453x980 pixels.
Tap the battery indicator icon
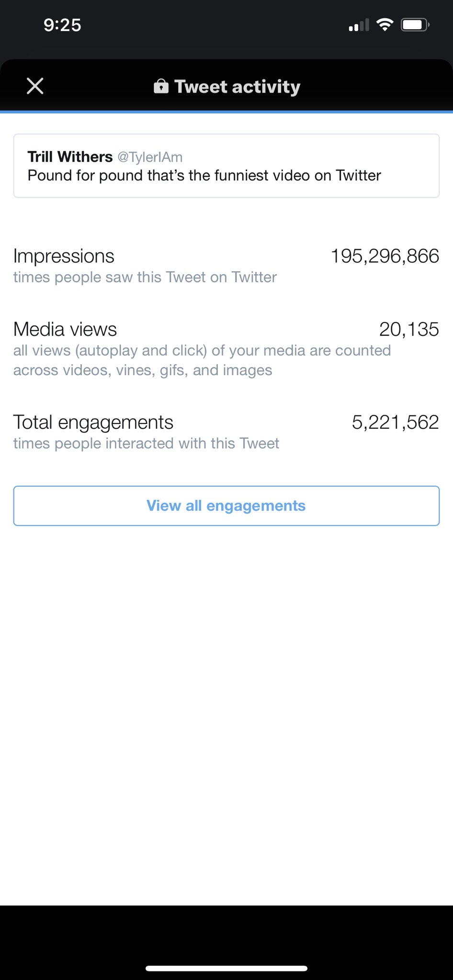415,24
